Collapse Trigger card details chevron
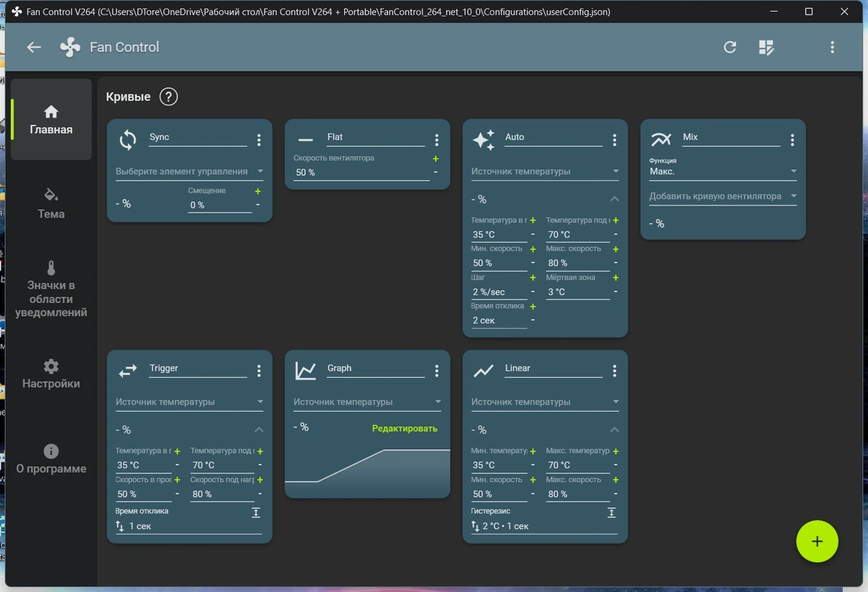Image resolution: width=868 pixels, height=592 pixels. [259, 430]
